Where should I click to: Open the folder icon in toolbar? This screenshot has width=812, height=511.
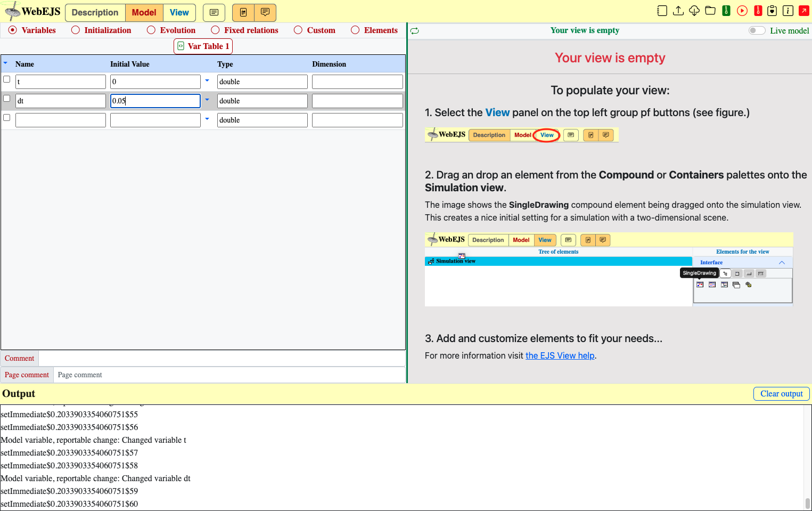pyautogui.click(x=710, y=11)
